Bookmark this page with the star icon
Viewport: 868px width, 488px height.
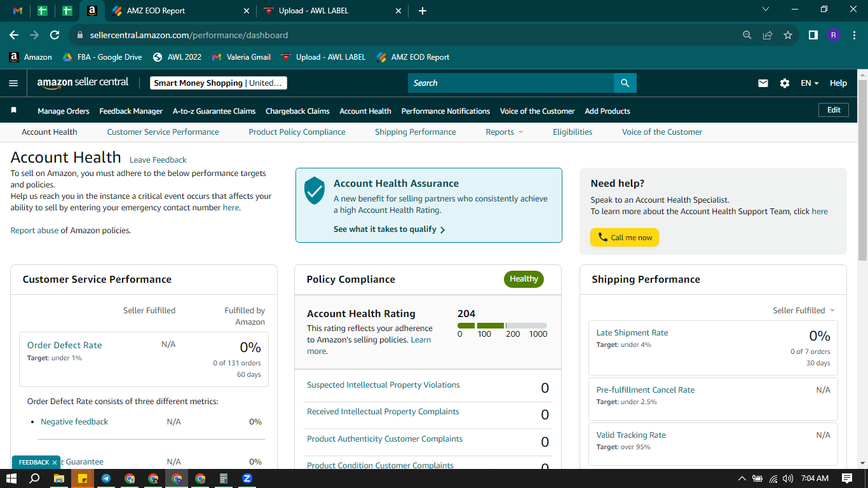pos(788,35)
